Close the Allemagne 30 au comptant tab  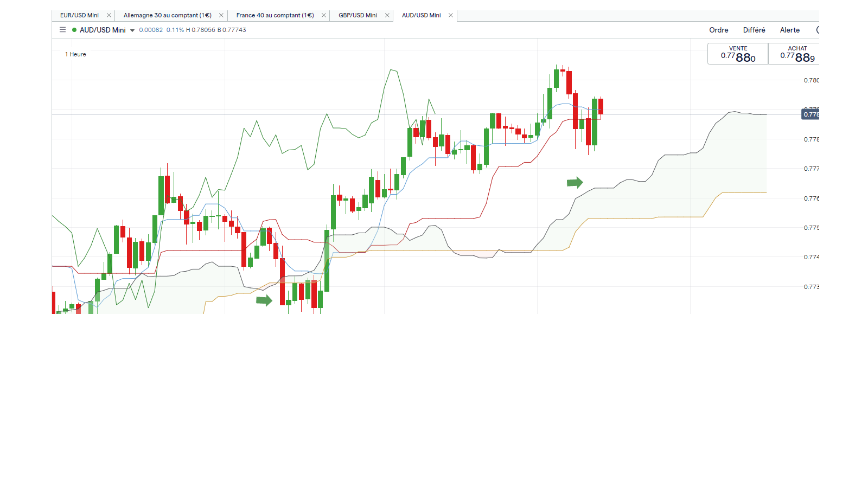pyautogui.click(x=221, y=15)
